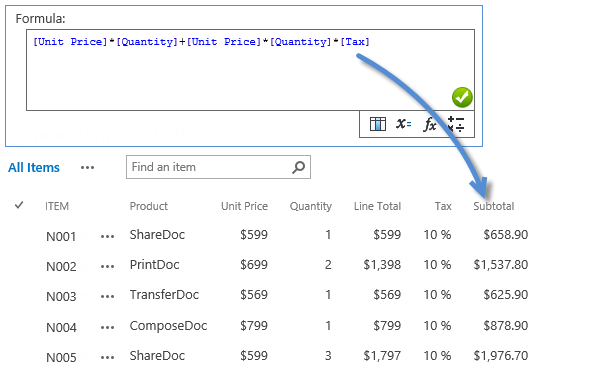Open ellipsis menu for item N001
The height and width of the screenshot is (376, 597).
click(107, 237)
